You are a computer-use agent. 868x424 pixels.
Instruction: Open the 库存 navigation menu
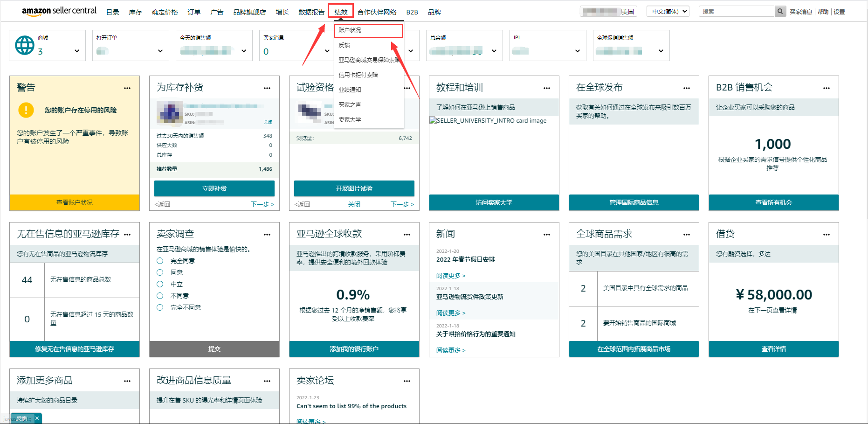click(x=135, y=12)
